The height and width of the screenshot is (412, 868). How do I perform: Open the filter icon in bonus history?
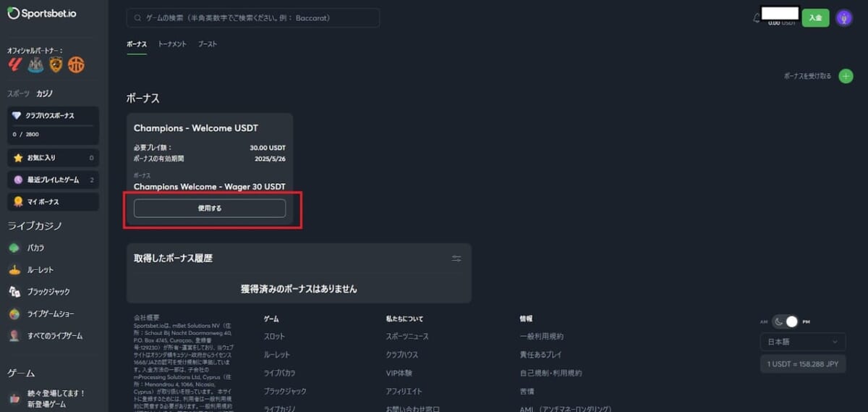pyautogui.click(x=456, y=258)
